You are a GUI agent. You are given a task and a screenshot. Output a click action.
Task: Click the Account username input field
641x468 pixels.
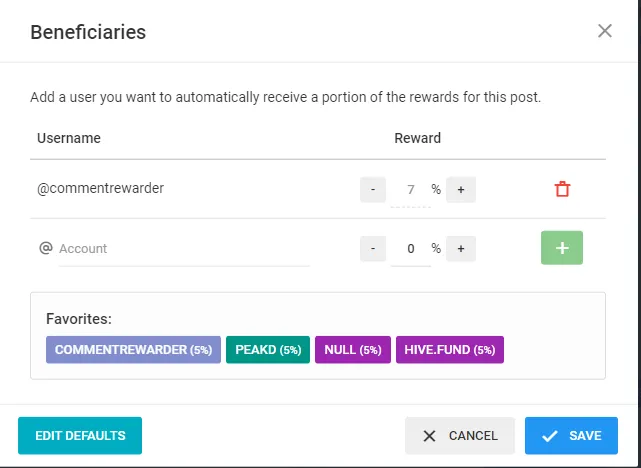coord(184,249)
